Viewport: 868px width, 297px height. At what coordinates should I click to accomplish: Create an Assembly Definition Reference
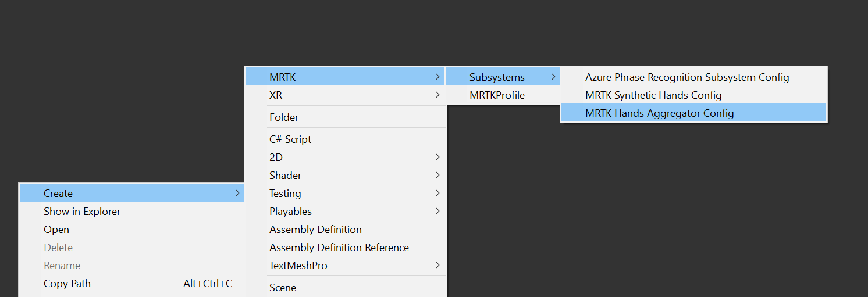346,247
